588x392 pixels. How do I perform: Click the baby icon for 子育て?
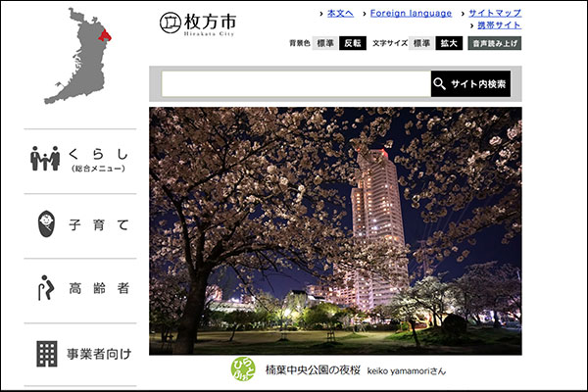click(45, 223)
